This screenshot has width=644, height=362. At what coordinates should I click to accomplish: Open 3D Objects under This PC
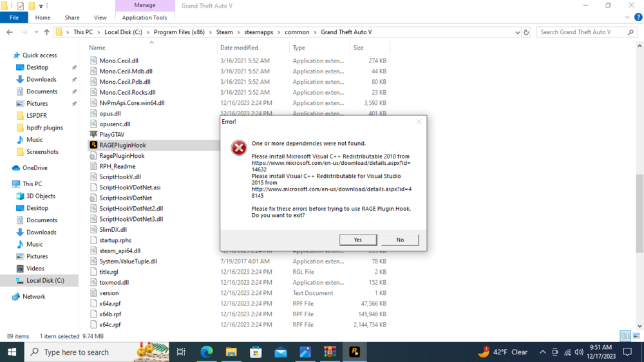41,196
